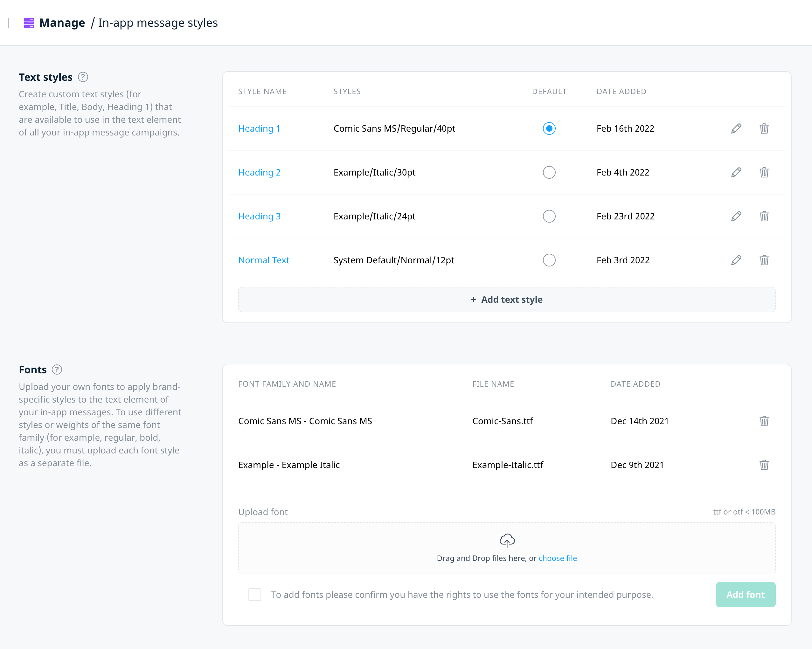Click FONT FAMILY AND NAME column header
This screenshot has width=812, height=649.
coord(287,384)
